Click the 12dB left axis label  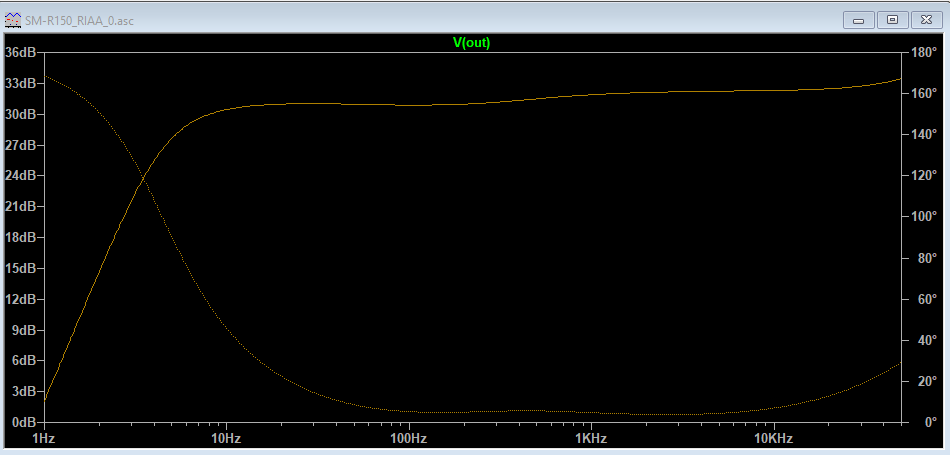tap(19, 299)
